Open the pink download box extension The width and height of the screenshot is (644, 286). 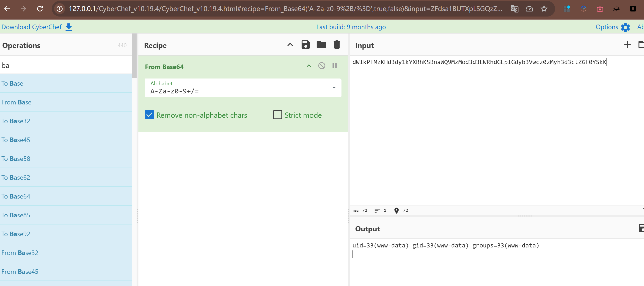(600, 9)
